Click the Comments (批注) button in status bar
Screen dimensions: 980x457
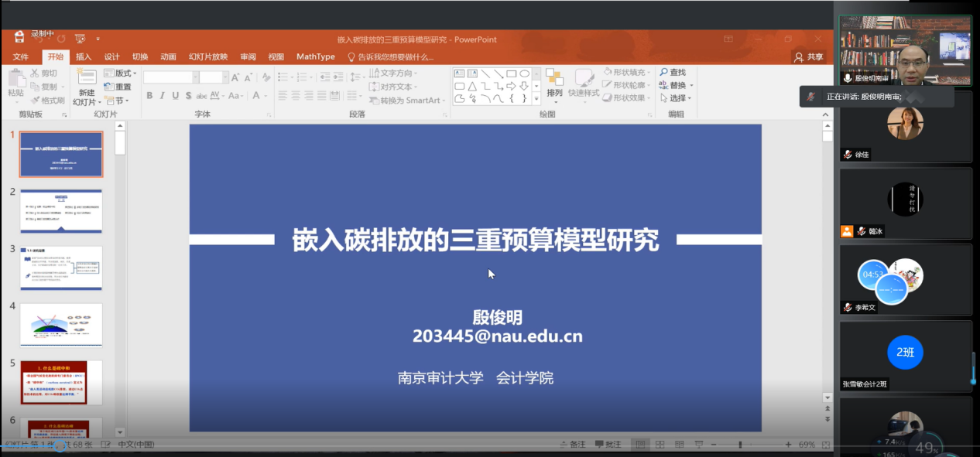click(608, 445)
